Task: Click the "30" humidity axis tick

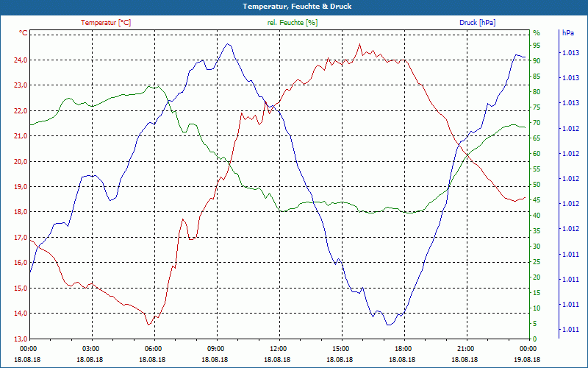Action: [x=537, y=247]
